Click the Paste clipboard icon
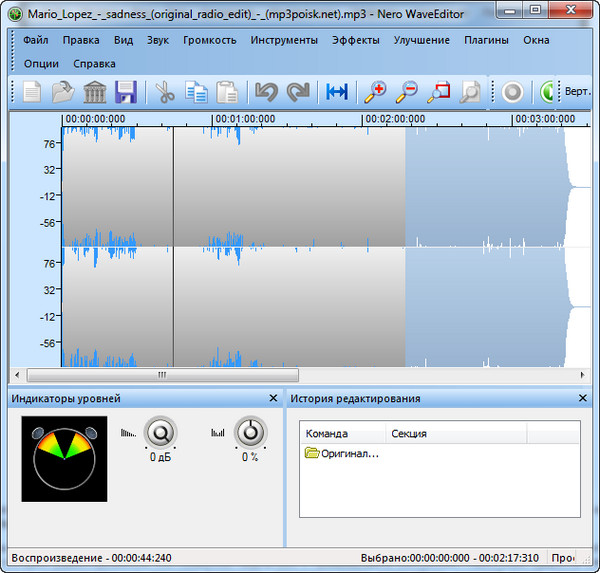This screenshot has width=600, height=573. pos(228,93)
